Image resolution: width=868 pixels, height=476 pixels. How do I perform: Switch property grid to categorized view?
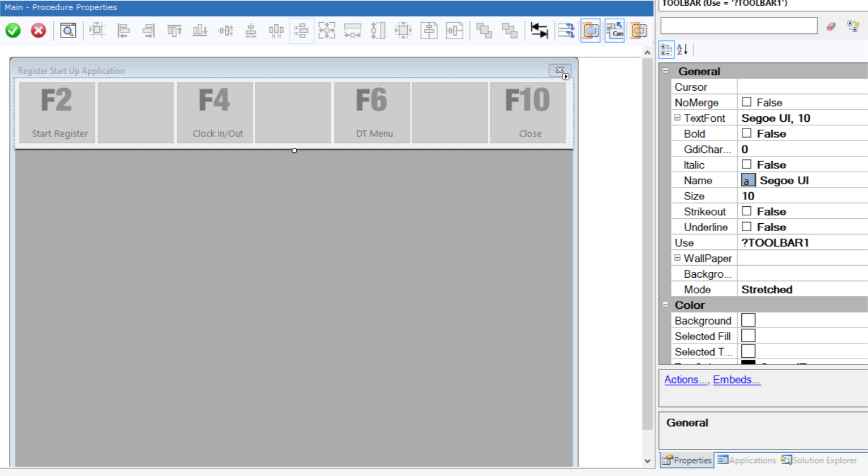[666, 50]
